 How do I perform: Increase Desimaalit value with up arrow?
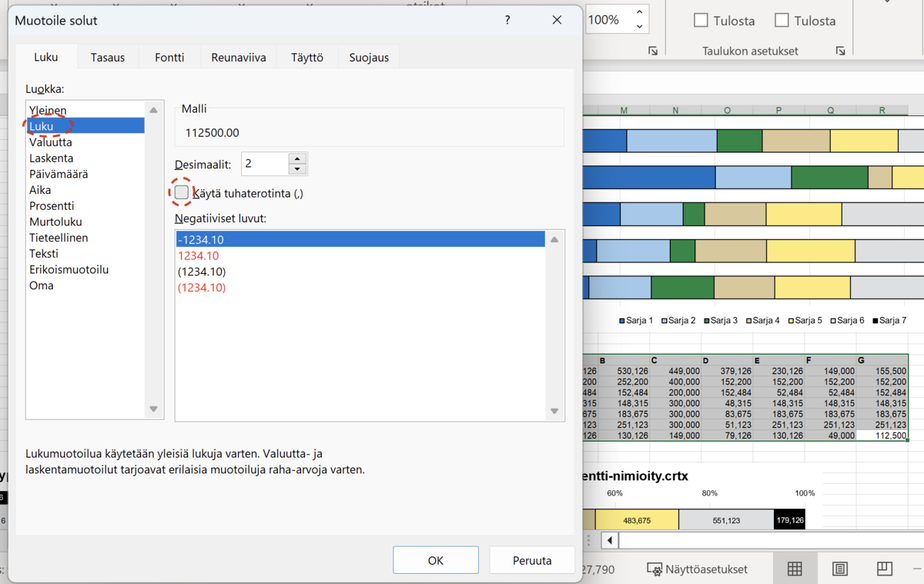(297, 159)
